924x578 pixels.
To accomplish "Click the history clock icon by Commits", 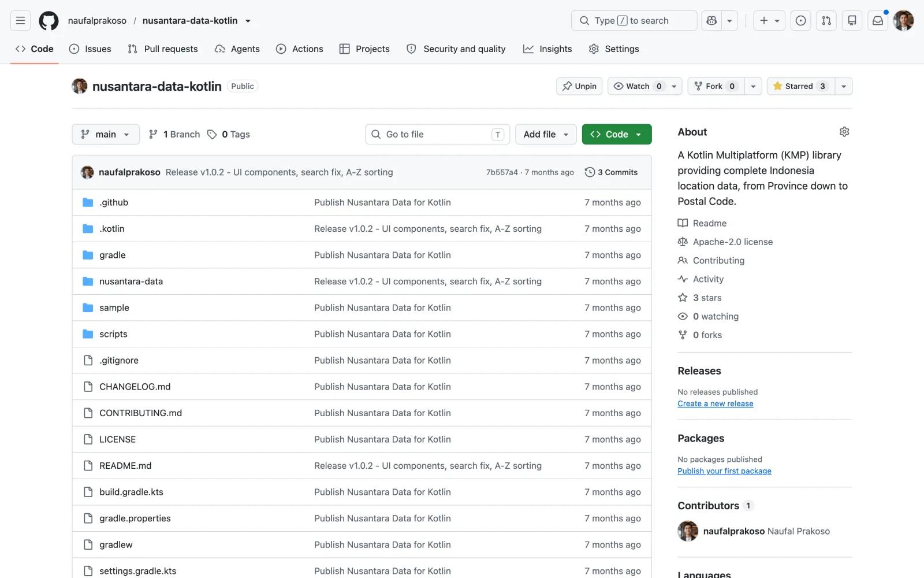I will point(590,172).
